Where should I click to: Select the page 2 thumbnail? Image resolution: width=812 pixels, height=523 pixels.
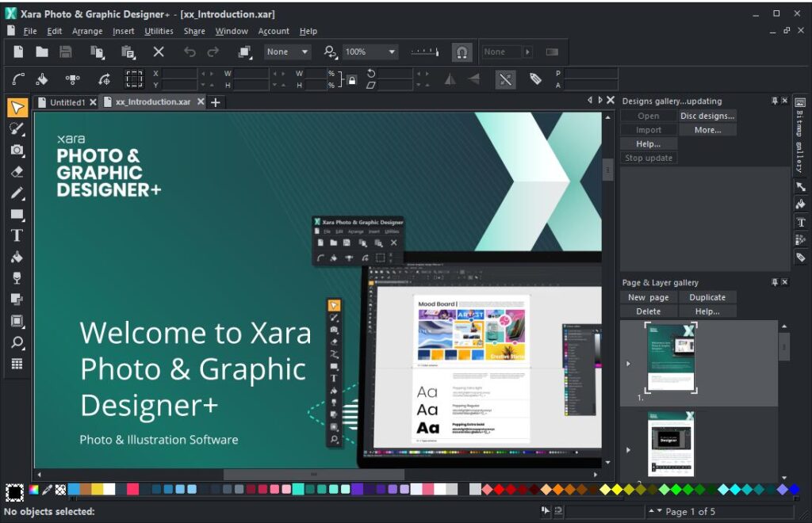point(671,444)
